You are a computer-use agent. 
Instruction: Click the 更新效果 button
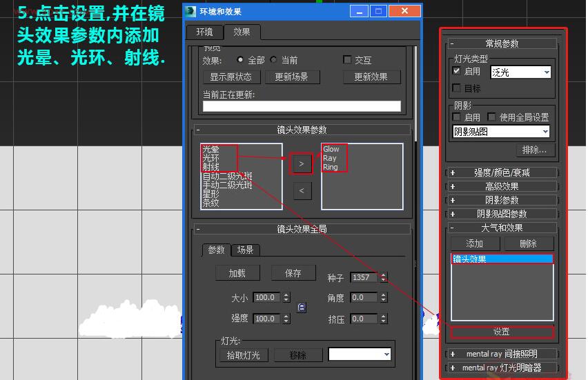(371, 77)
